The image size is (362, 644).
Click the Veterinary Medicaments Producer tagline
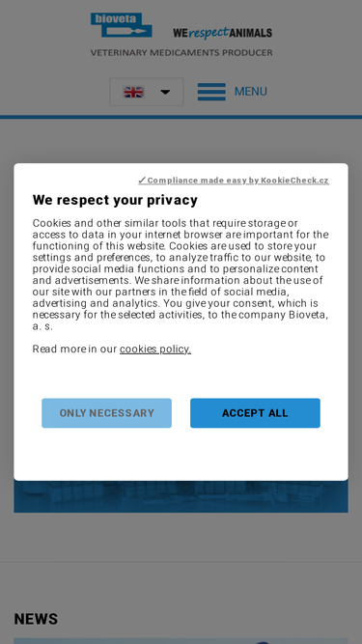(181, 52)
